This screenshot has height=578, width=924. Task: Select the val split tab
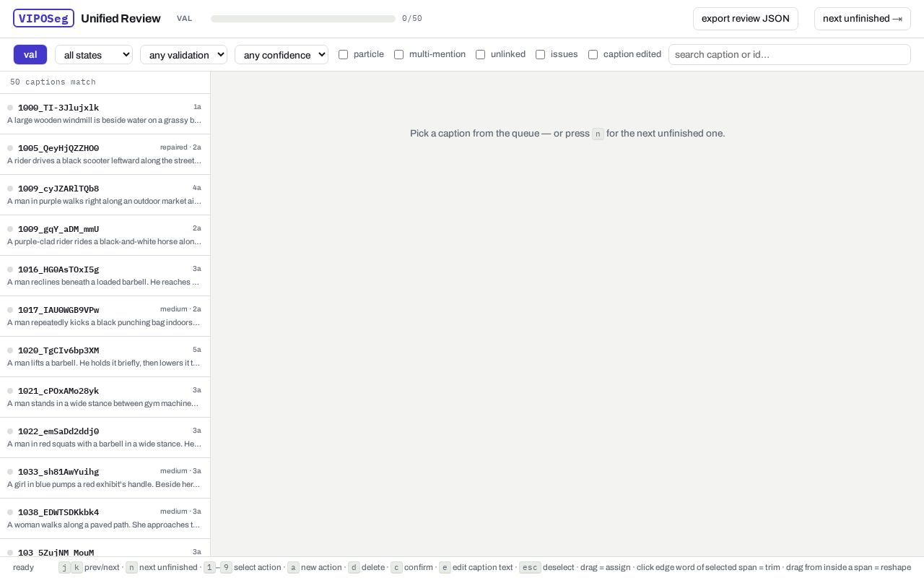[30, 54]
